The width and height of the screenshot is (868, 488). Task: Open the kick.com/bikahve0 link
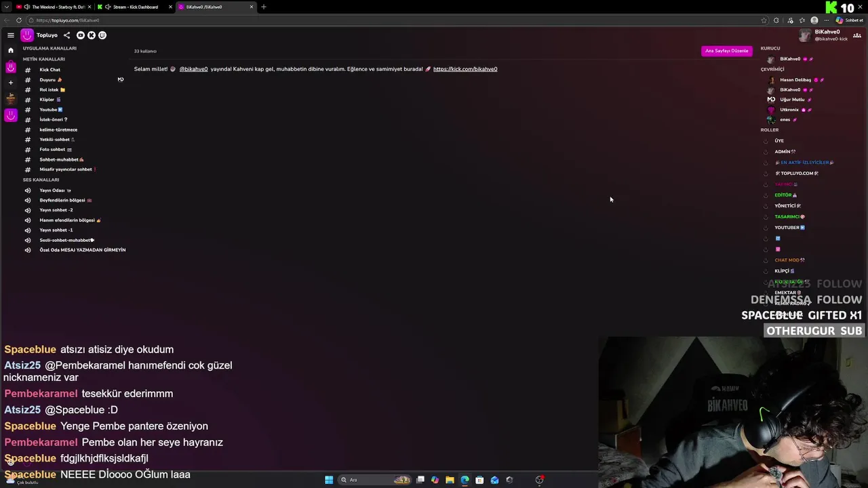(x=465, y=69)
